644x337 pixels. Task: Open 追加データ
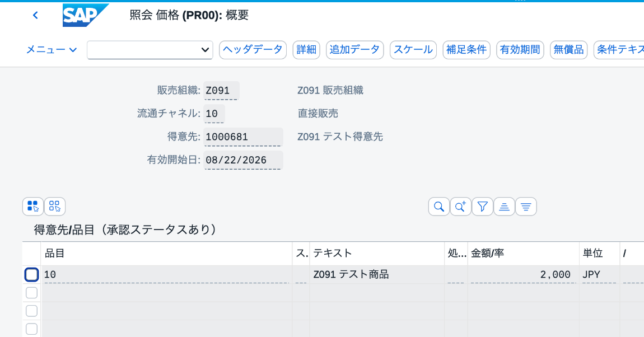coord(355,50)
